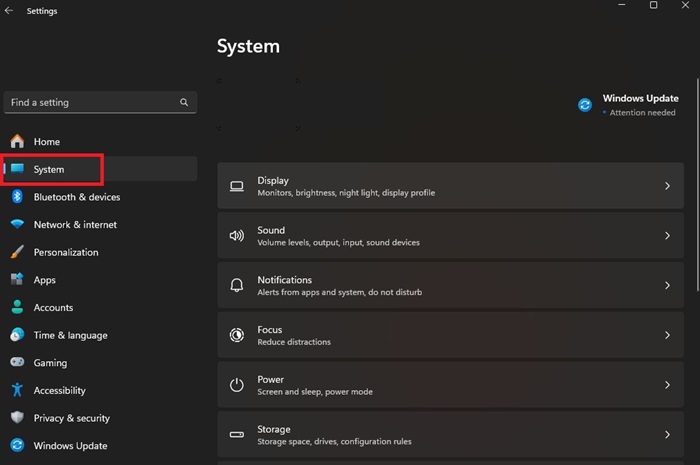Click the Storage drive icon

[237, 434]
